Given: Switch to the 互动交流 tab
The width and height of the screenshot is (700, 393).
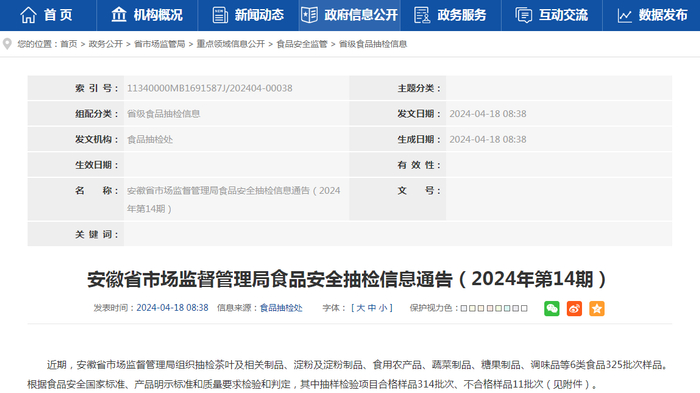Looking at the screenshot, I should coord(551,15).
